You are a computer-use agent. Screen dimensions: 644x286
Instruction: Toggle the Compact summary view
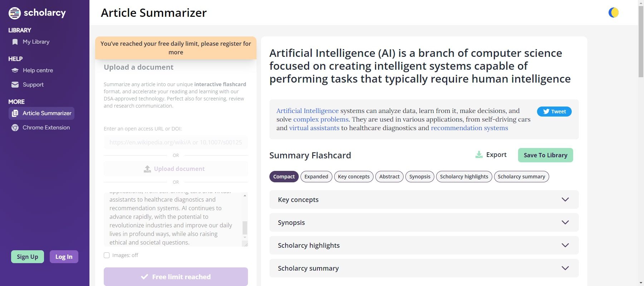[x=284, y=176]
